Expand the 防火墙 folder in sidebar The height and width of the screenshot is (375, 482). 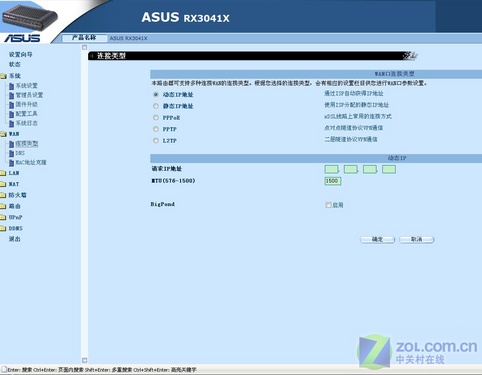[3, 195]
